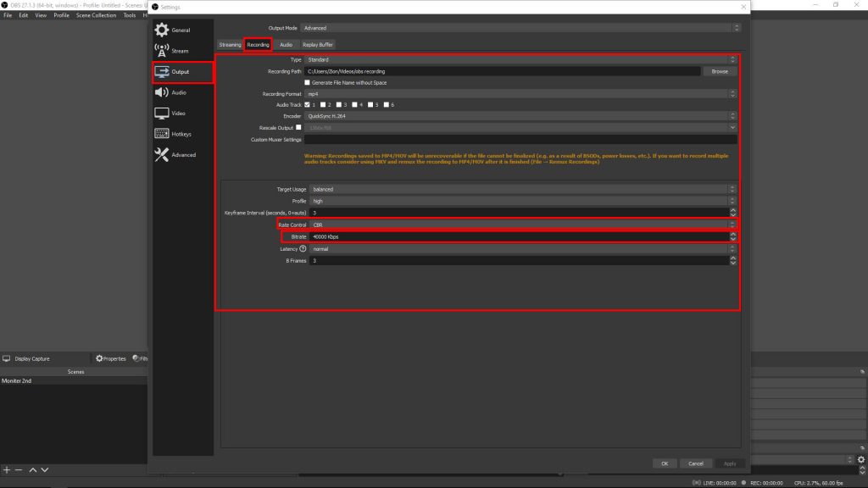Open source Properties in the OBS window
The height and width of the screenshot is (488, 868).
111,358
